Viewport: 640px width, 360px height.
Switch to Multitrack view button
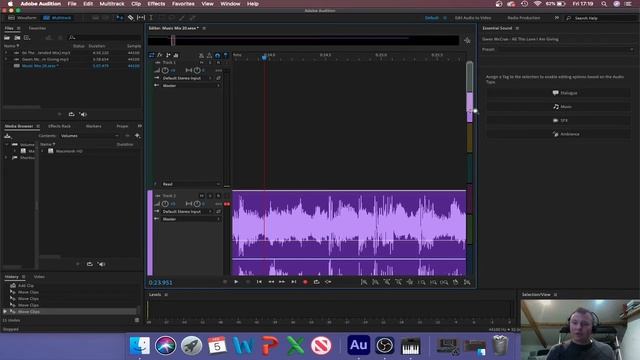pyautogui.click(x=58, y=18)
